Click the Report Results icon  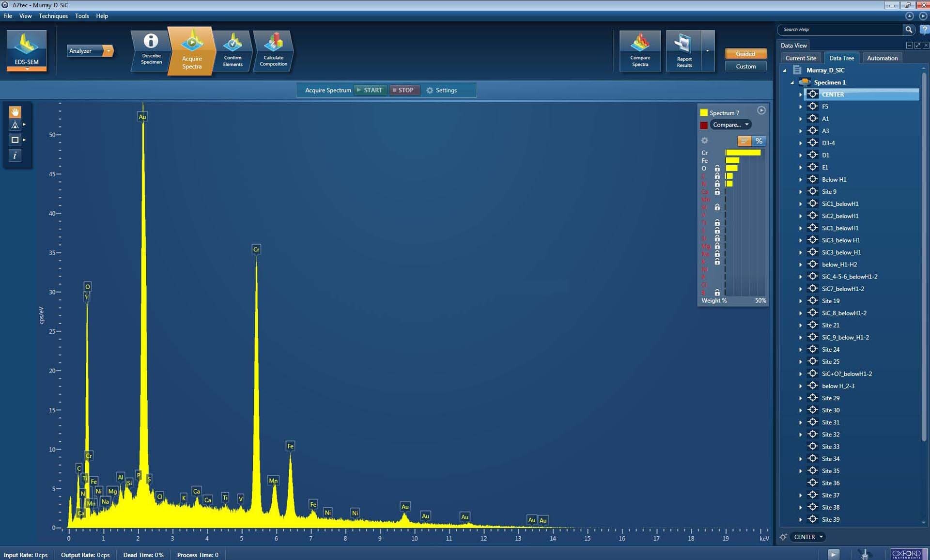point(684,51)
